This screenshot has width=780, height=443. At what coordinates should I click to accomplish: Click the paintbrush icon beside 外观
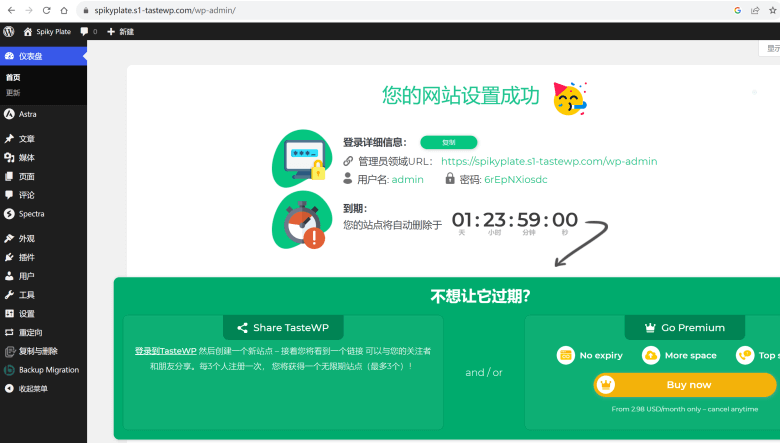(x=9, y=239)
